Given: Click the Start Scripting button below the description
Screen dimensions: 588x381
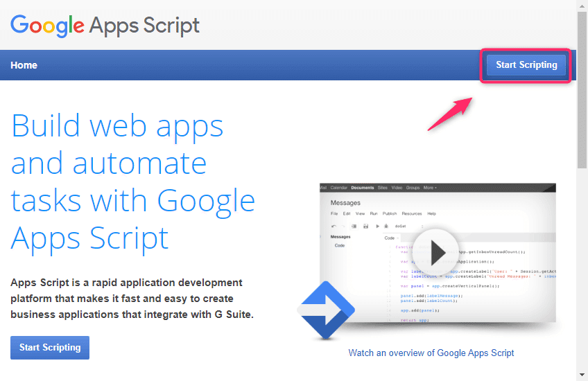Looking at the screenshot, I should 50,348.
